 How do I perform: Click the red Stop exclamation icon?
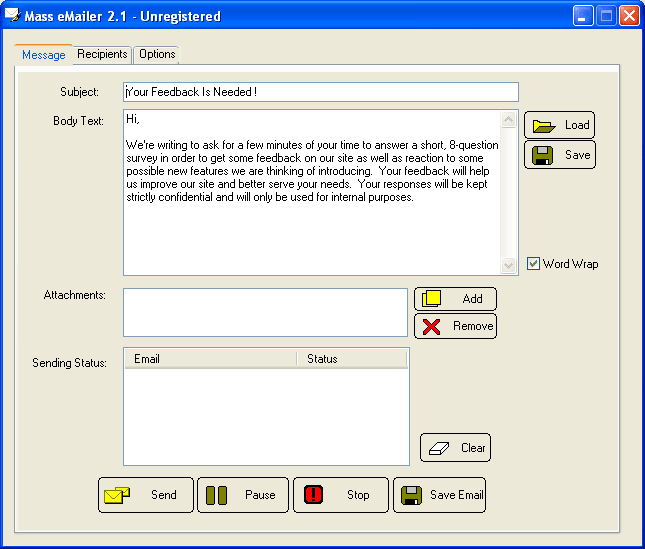[x=313, y=495]
